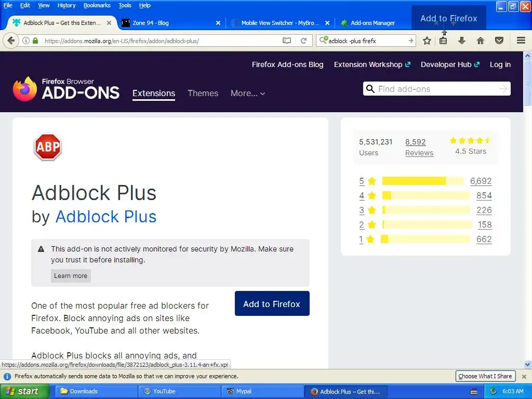This screenshot has width=532, height=399.
Task: Open the Bookmarks menu
Action: click(97, 5)
